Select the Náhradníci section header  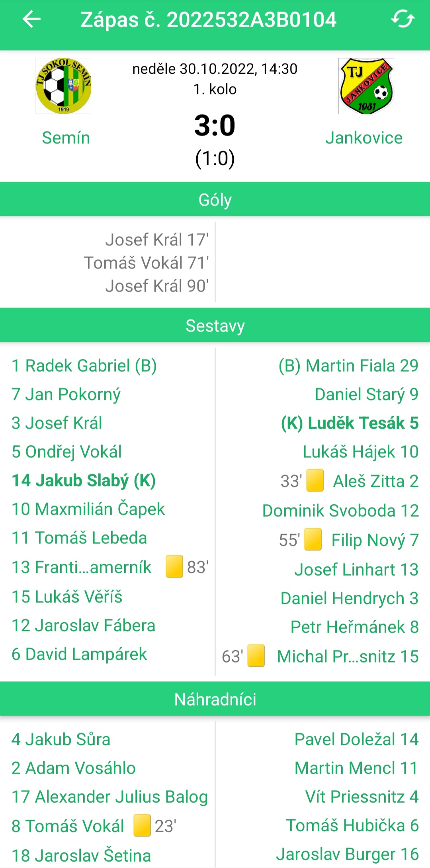tap(215, 699)
